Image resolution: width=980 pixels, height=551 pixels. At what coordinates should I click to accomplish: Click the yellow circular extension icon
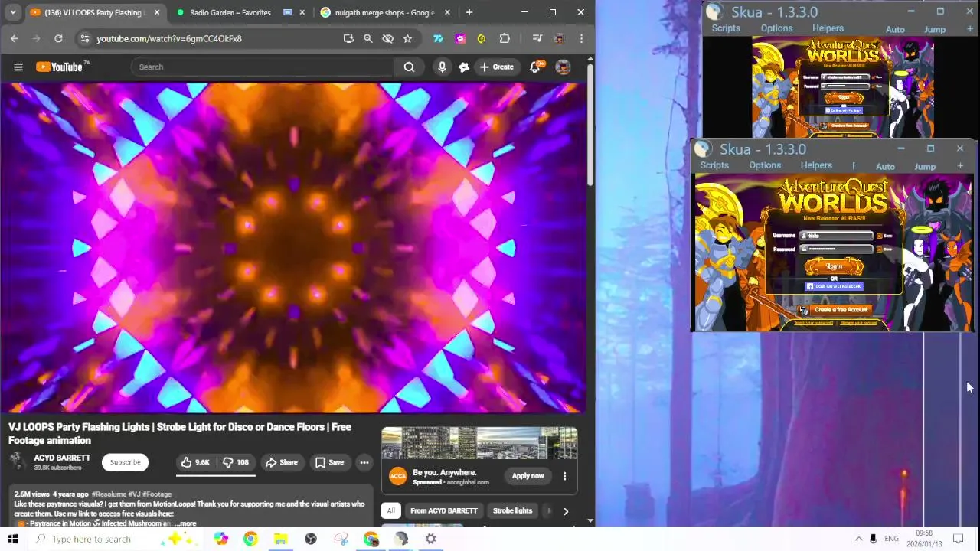tap(482, 38)
